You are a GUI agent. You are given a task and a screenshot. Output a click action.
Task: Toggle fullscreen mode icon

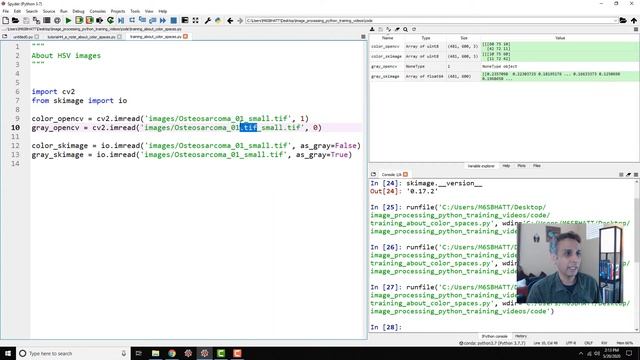[x=196, y=20]
